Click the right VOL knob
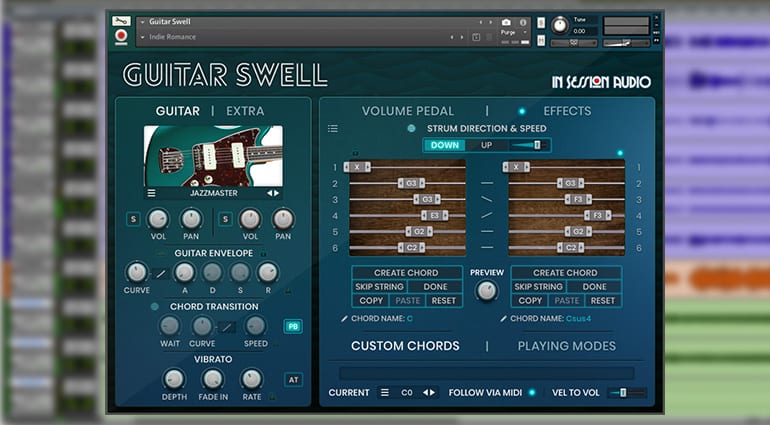Screen dimensions: 770x425 point(250,219)
